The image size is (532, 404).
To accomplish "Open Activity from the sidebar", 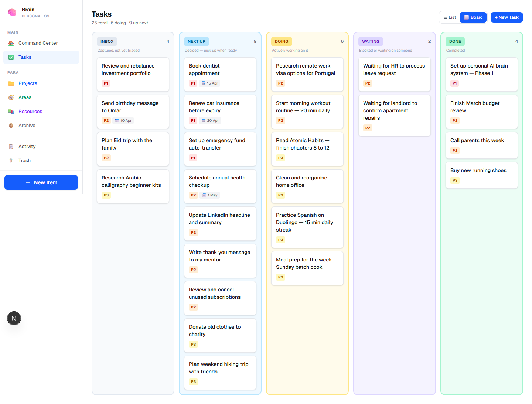I will 27,146.
